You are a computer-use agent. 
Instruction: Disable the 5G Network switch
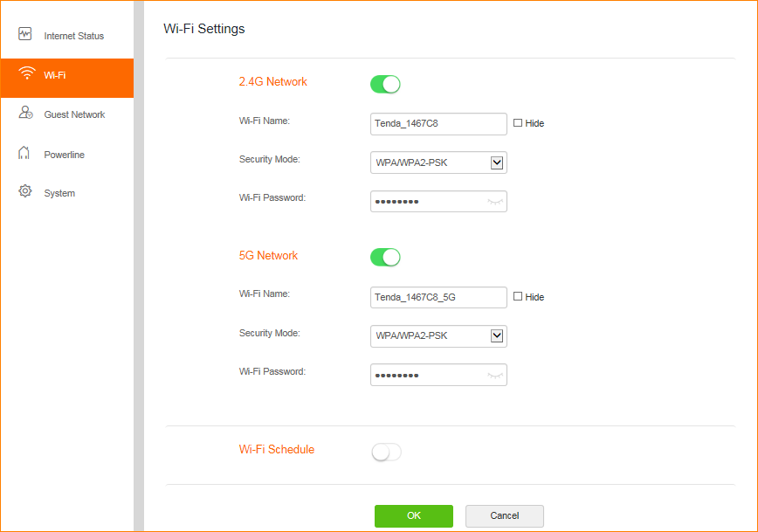coord(385,257)
